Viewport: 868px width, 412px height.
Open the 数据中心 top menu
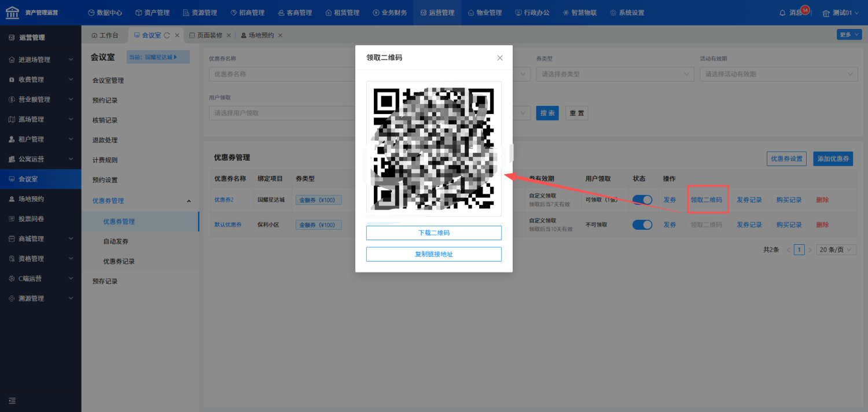pos(105,13)
